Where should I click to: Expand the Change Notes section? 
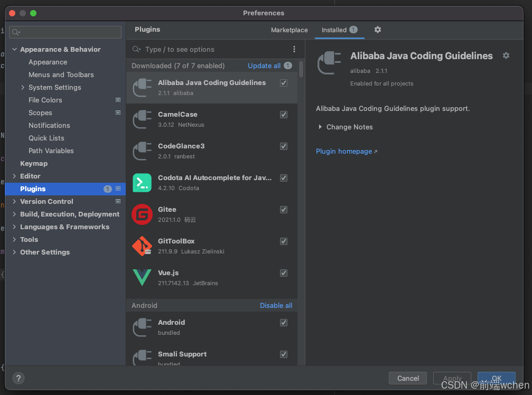coord(320,127)
